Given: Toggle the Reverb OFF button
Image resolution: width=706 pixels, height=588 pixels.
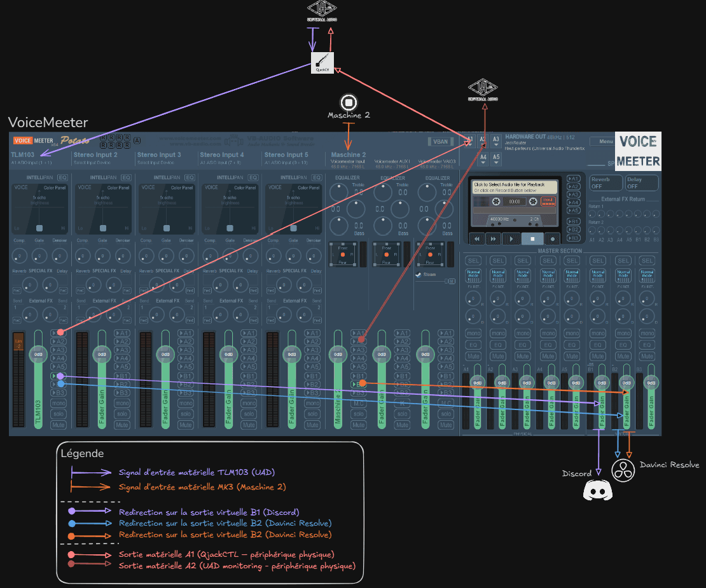Looking at the screenshot, I should (606, 182).
